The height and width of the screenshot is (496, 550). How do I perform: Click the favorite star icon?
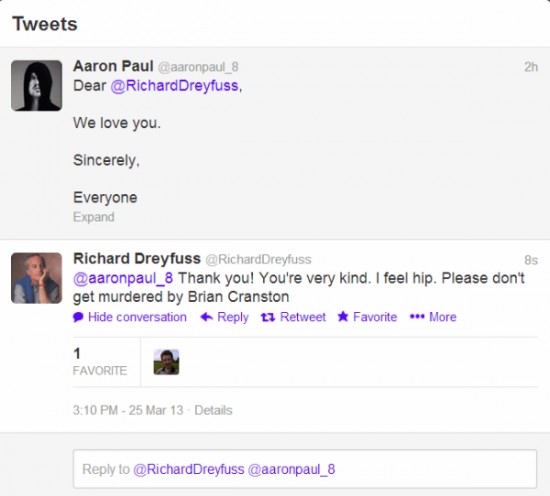[x=343, y=316]
